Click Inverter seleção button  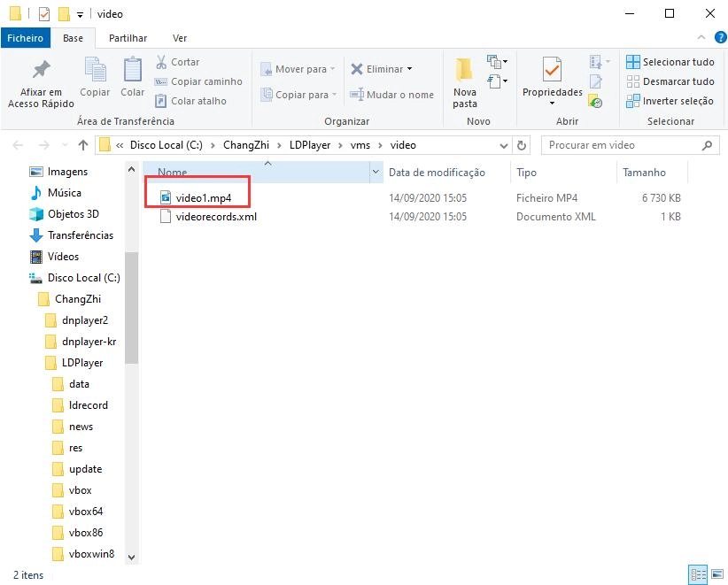(x=670, y=101)
